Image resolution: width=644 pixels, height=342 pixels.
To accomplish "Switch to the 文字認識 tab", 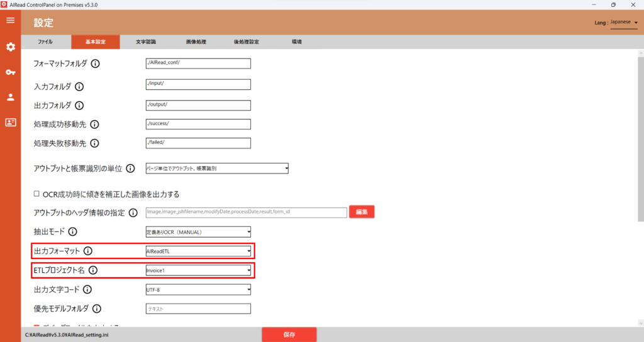I will (x=146, y=42).
